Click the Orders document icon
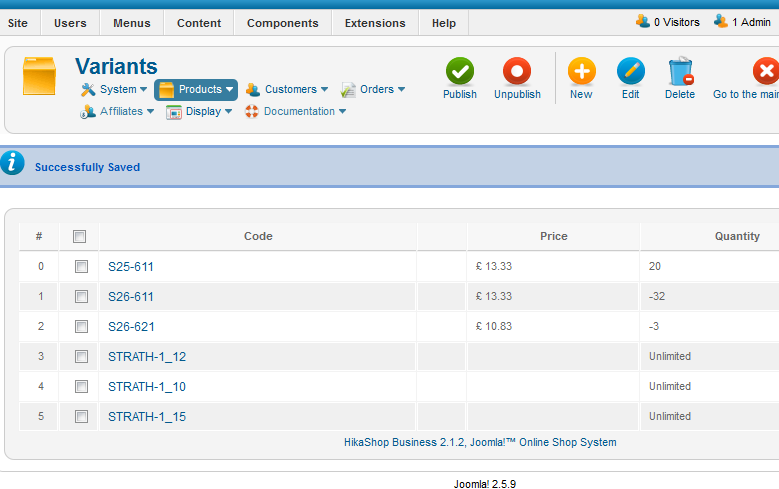 pyautogui.click(x=348, y=89)
